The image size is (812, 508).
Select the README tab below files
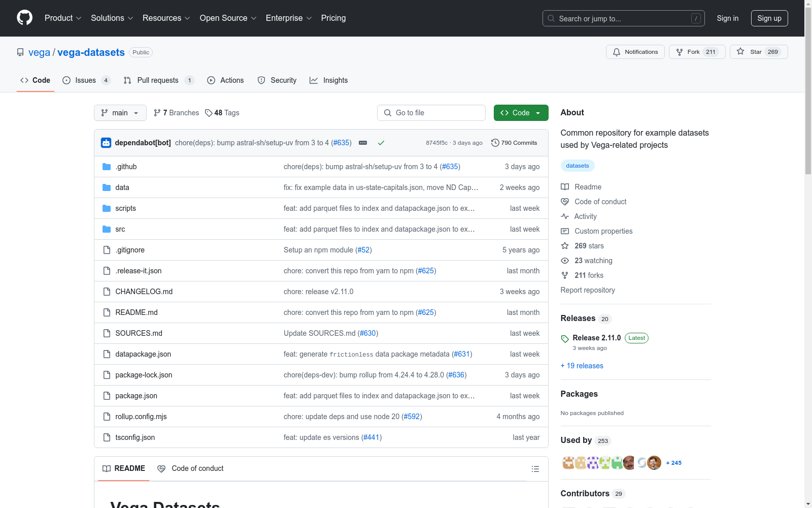pos(124,468)
